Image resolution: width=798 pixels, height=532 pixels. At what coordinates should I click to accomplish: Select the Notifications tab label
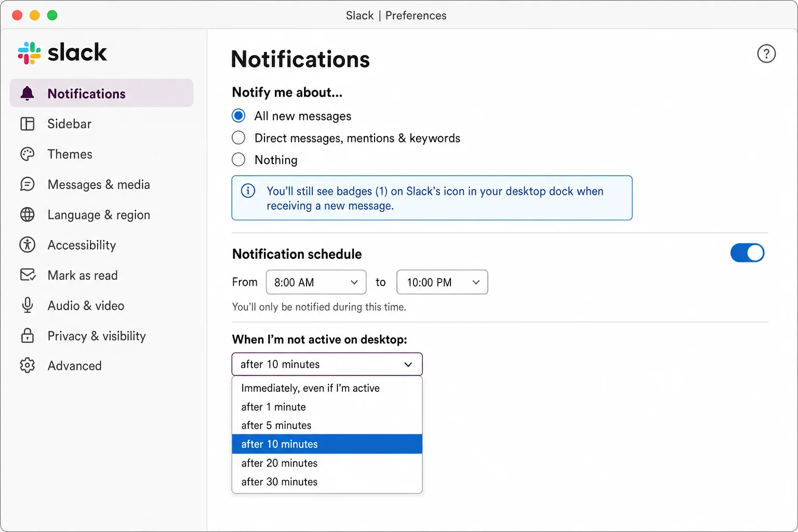(86, 94)
